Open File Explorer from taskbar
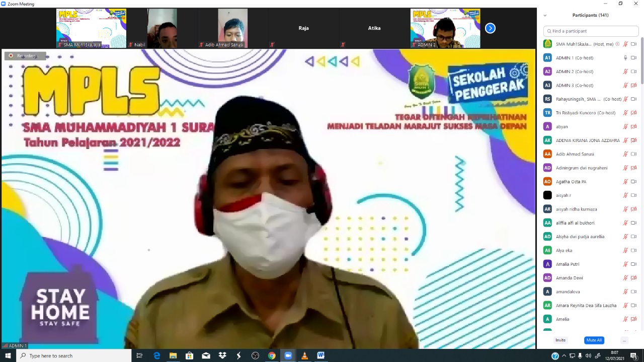The width and height of the screenshot is (644, 362). [x=173, y=355]
